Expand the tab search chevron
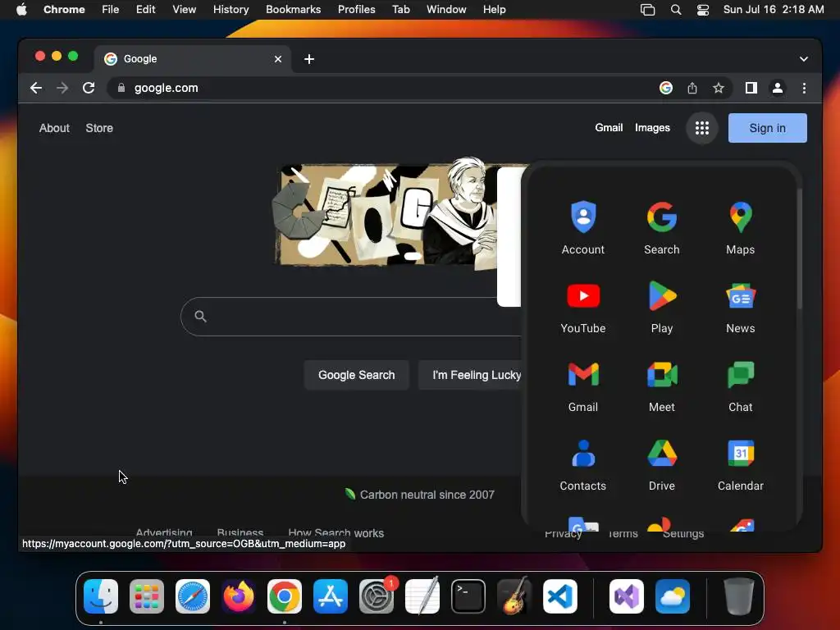 pyautogui.click(x=804, y=59)
